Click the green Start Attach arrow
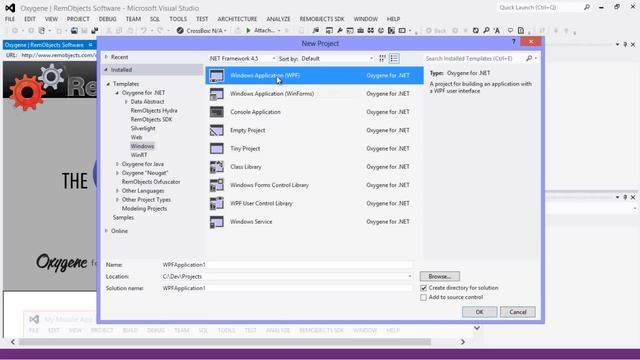This screenshot has height=360, width=640. (x=248, y=31)
